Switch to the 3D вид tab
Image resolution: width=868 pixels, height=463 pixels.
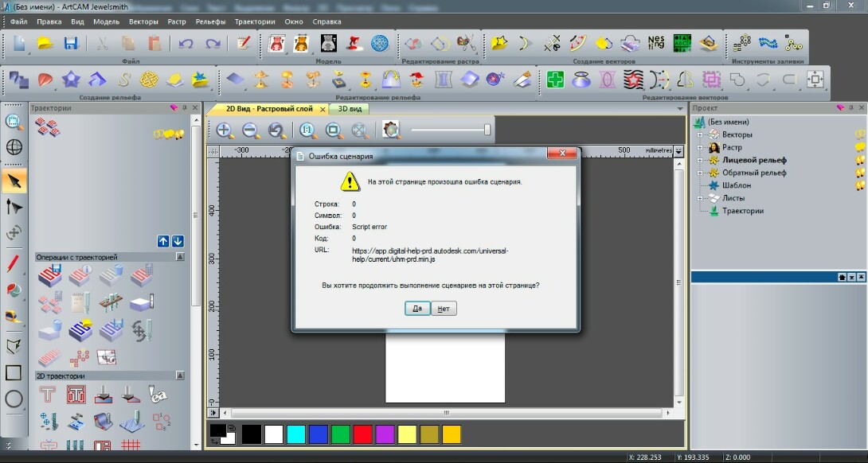point(350,109)
